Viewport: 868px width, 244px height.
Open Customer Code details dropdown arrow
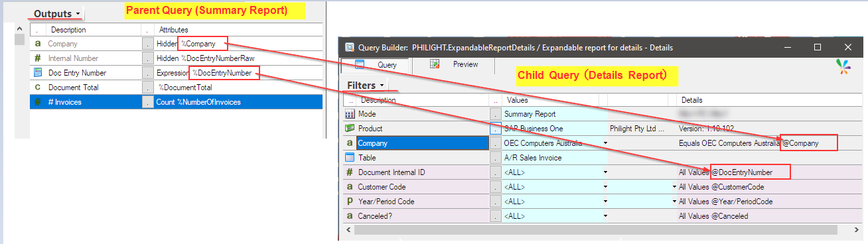[674, 187]
